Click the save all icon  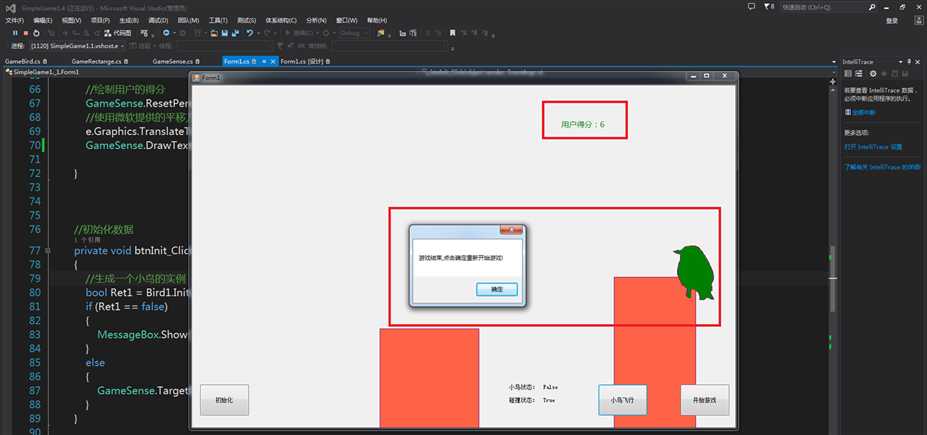tap(235, 33)
